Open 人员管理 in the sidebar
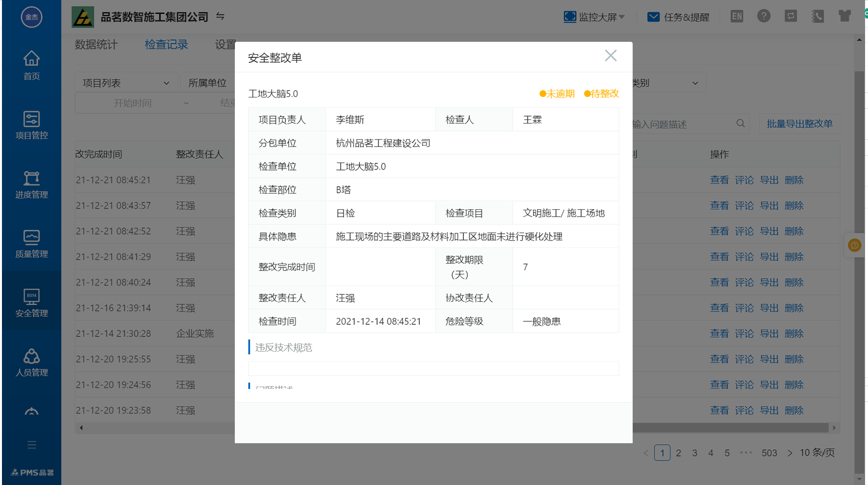The height and width of the screenshot is (485, 868). click(31, 362)
